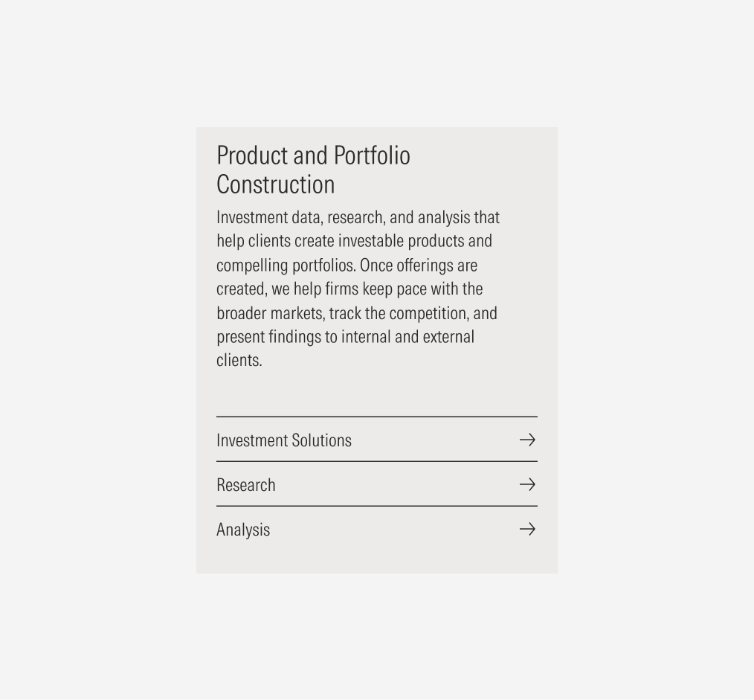The width and height of the screenshot is (754, 700).
Task: Click "present findings to internal and external" text
Action: point(345,336)
